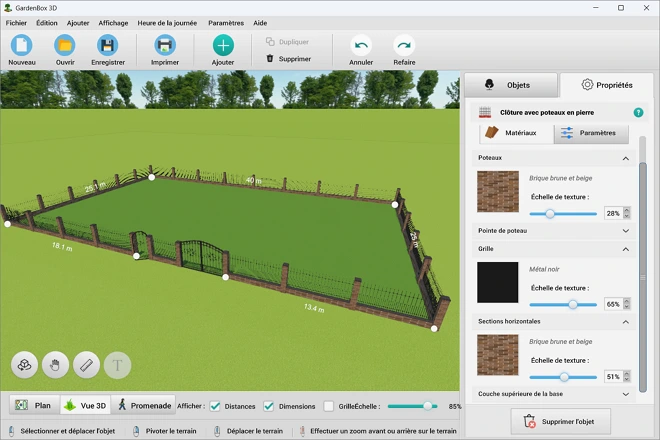Screen dimensions: 660x440
Task: Redo the action with Refaire
Action: point(404,45)
